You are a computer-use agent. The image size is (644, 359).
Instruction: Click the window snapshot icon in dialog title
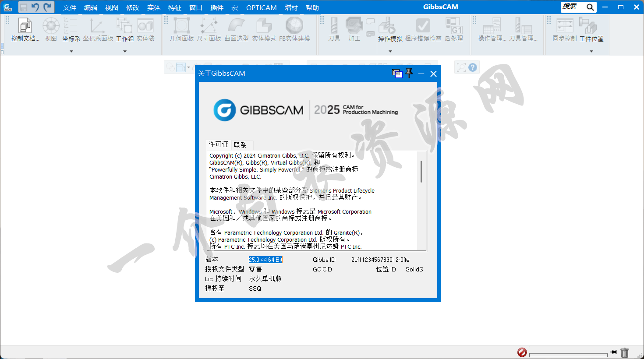tap(397, 74)
